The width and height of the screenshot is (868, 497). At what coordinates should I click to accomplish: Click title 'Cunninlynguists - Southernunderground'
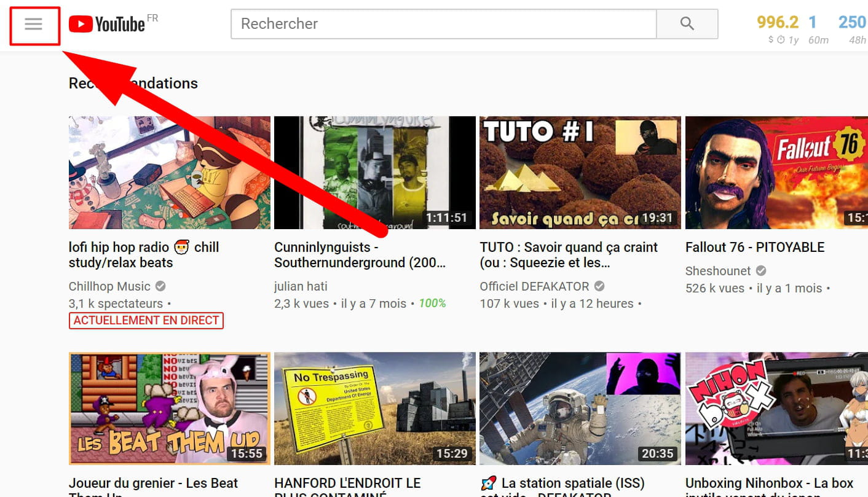360,255
